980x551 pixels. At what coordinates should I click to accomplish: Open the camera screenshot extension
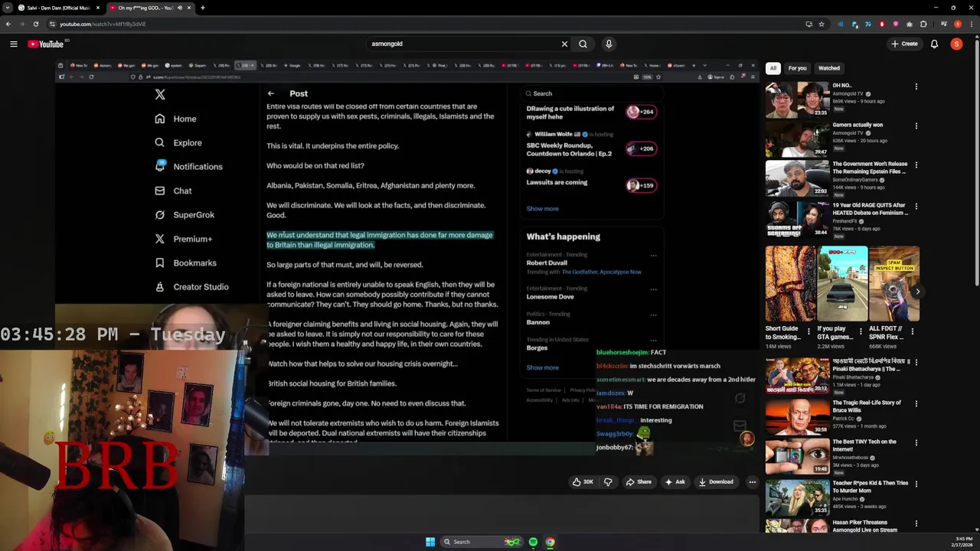pyautogui.click(x=909, y=24)
